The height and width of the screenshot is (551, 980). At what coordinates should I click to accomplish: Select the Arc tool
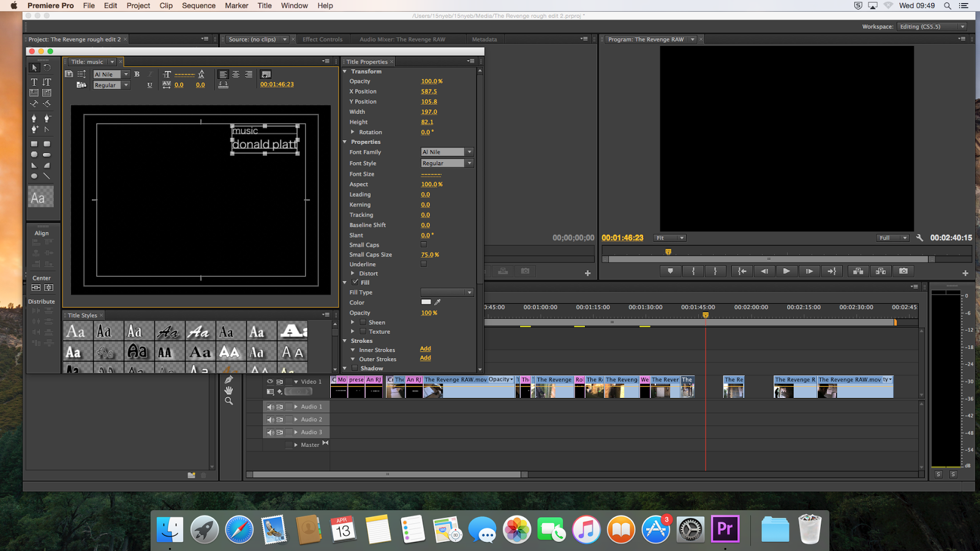pos(47,165)
